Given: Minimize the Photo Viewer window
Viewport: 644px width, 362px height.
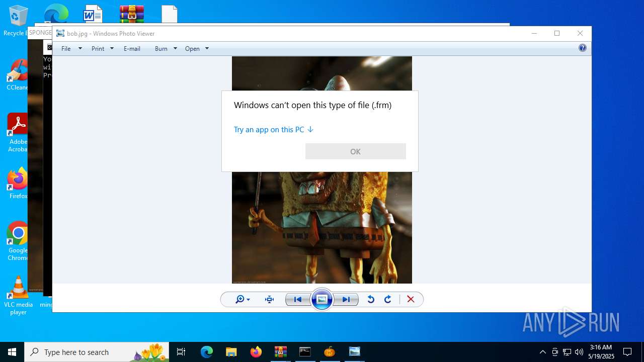Looking at the screenshot, I should [x=534, y=33].
